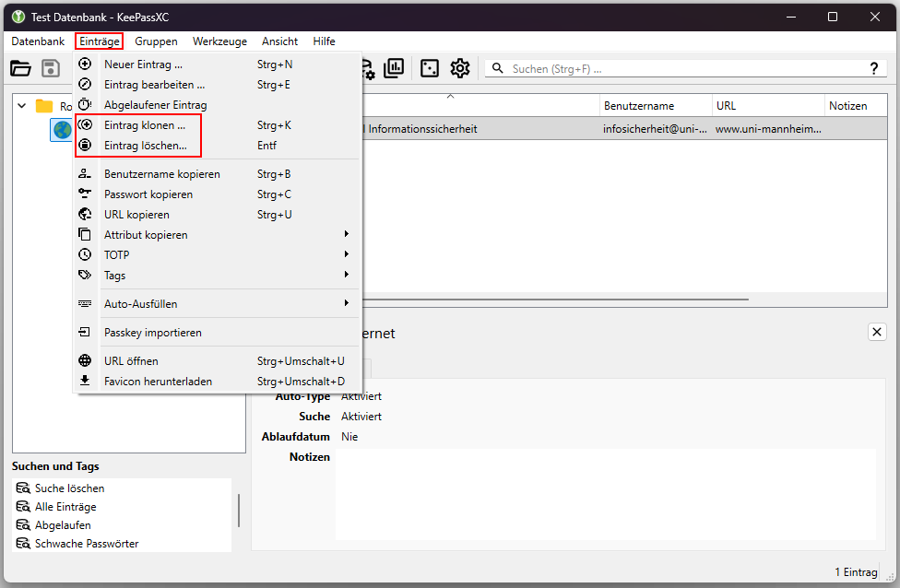This screenshot has height=588, width=900.
Task: Expand the Tags submenu
Action: tap(346, 275)
